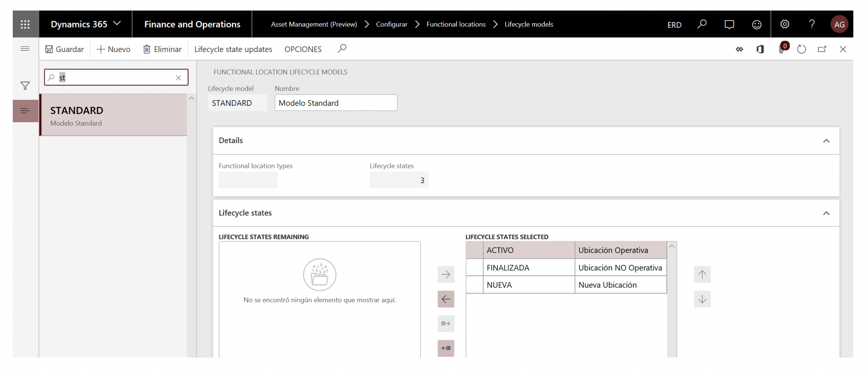Click the Details header title
Viewport: 868px width, 370px height.
(231, 140)
